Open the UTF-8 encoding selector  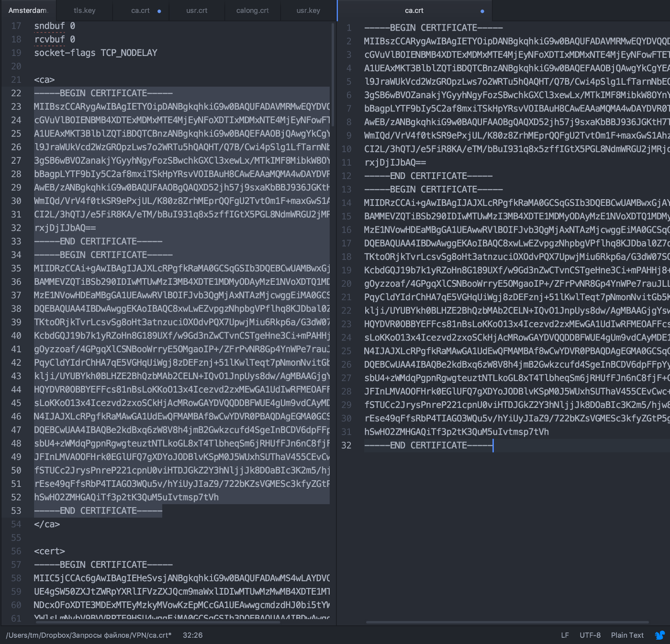(590, 635)
